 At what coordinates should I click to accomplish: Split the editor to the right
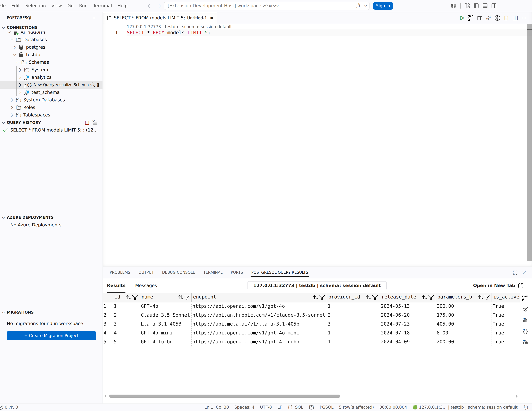515,18
